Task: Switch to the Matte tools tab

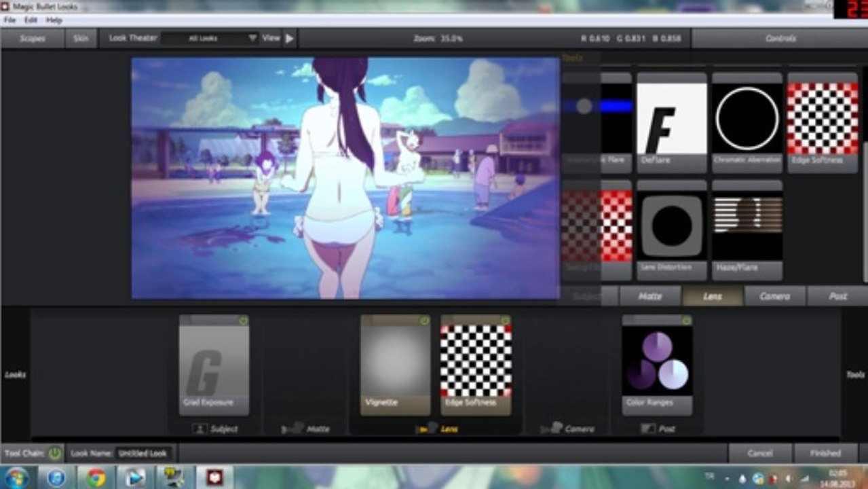Action: [x=649, y=296]
